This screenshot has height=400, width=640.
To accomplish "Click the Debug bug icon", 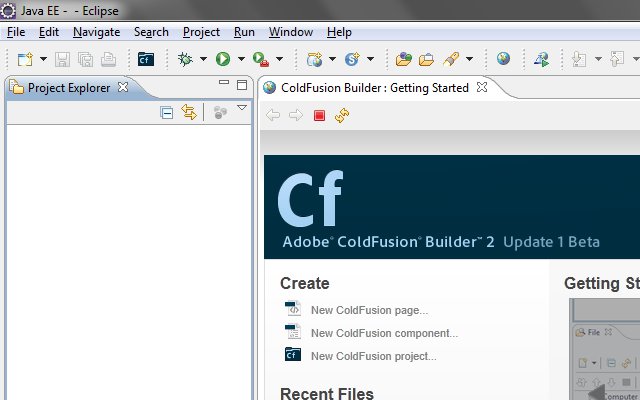I will click(x=185, y=60).
